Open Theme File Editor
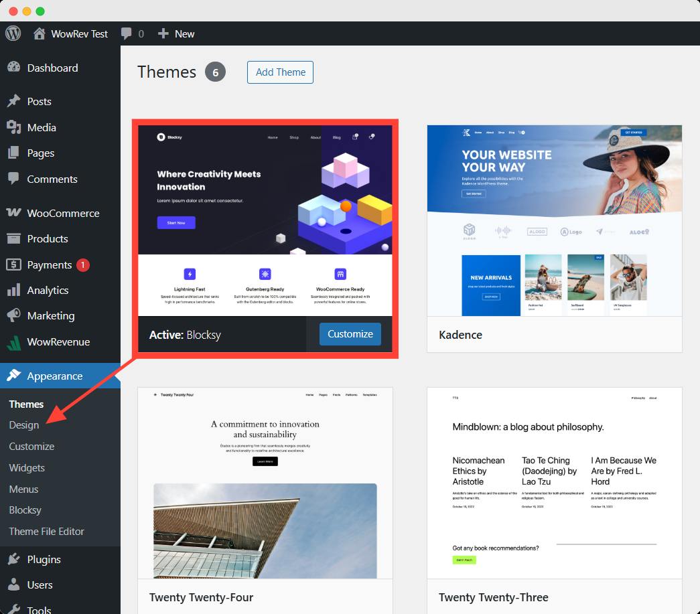Image resolution: width=700 pixels, height=614 pixels. point(46,532)
